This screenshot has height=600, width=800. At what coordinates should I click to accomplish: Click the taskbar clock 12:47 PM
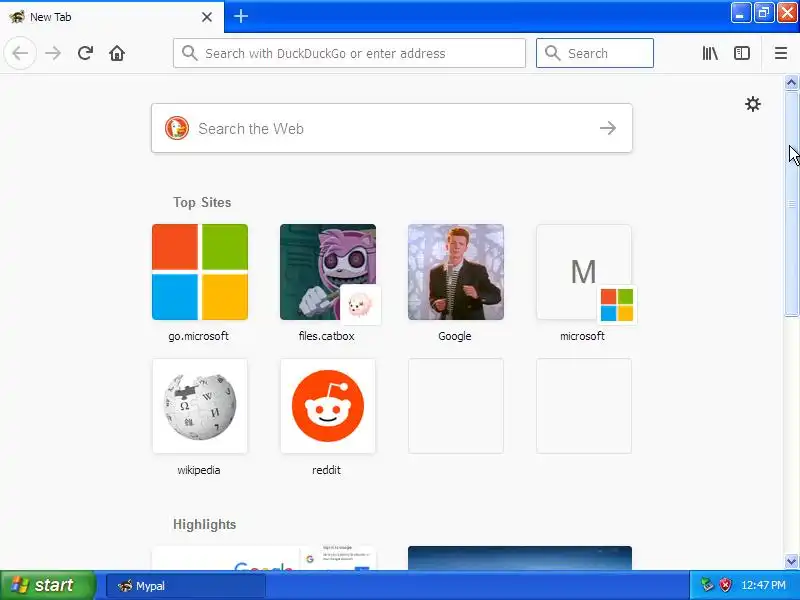[x=763, y=585]
